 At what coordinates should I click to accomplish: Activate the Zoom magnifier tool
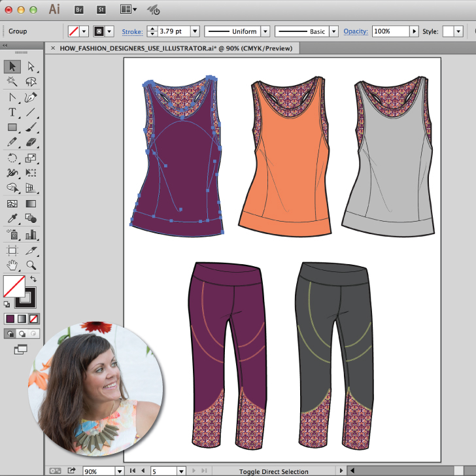30,265
